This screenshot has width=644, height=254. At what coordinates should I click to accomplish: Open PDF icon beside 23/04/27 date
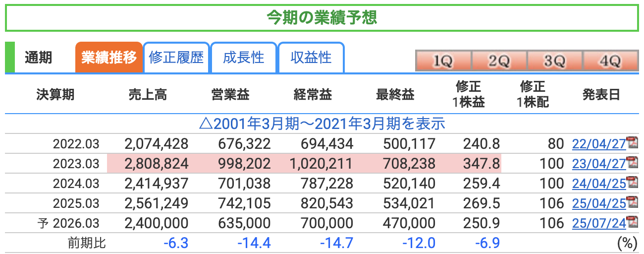click(632, 163)
